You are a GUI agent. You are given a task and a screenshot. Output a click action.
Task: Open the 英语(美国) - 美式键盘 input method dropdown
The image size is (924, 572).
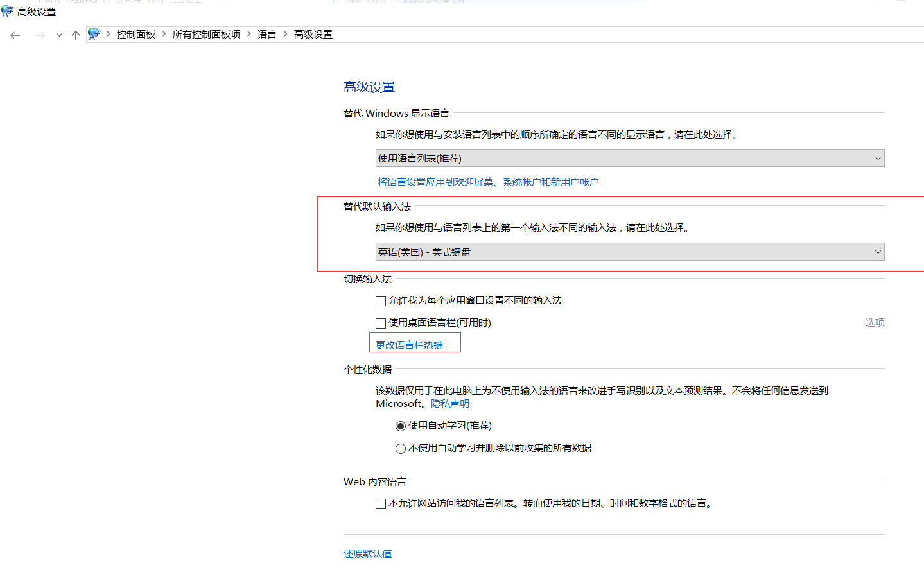(630, 252)
